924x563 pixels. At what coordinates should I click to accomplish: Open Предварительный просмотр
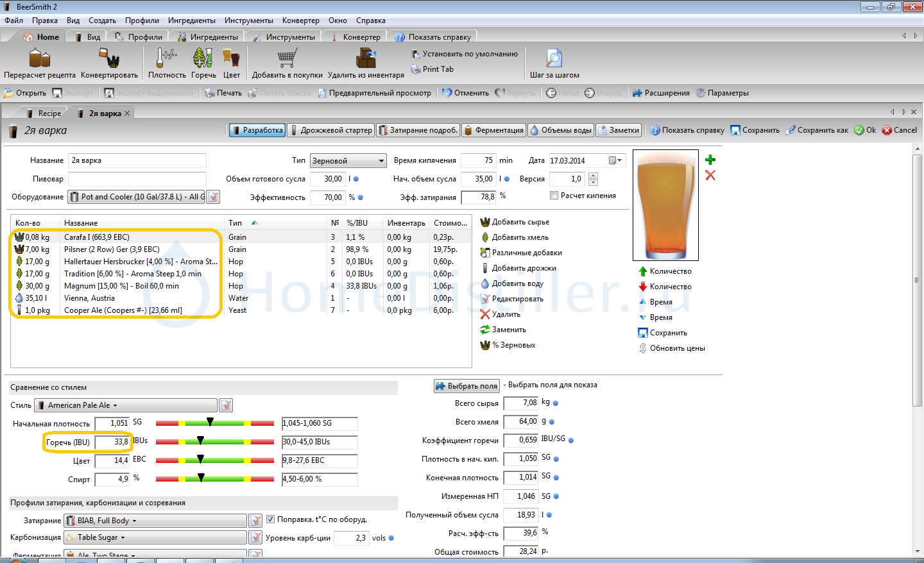click(374, 93)
